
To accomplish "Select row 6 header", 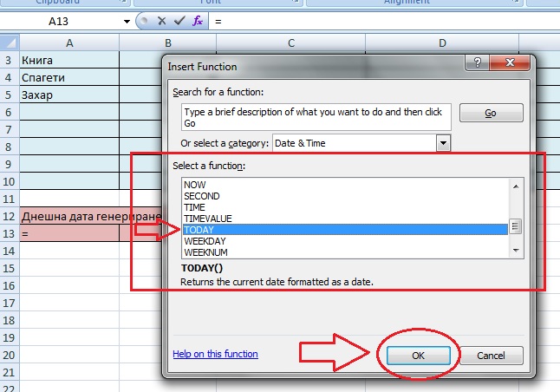I will click(8, 112).
